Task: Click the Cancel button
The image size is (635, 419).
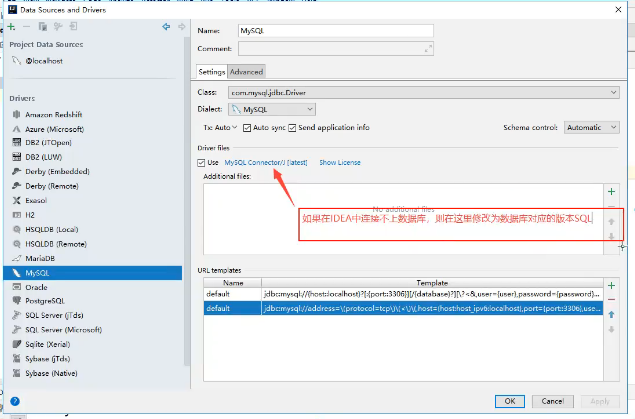Action: point(553,401)
